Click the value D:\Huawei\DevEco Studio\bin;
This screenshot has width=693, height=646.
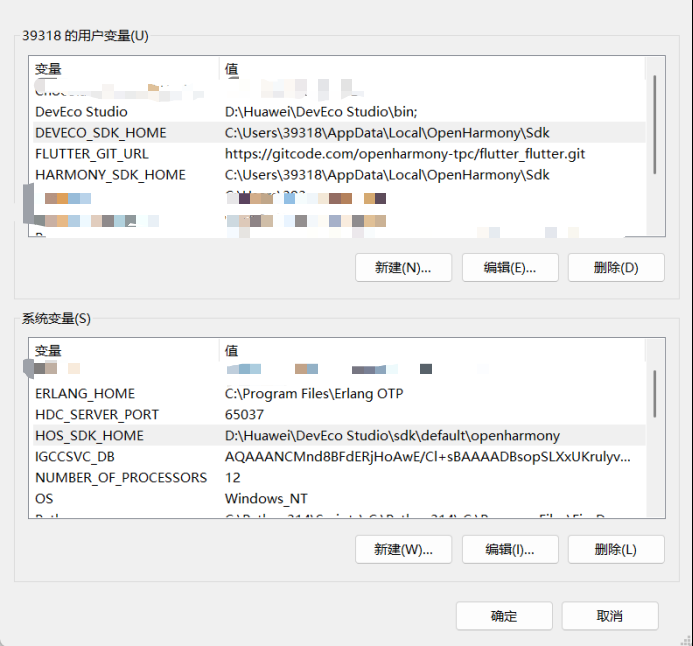[x=321, y=112]
